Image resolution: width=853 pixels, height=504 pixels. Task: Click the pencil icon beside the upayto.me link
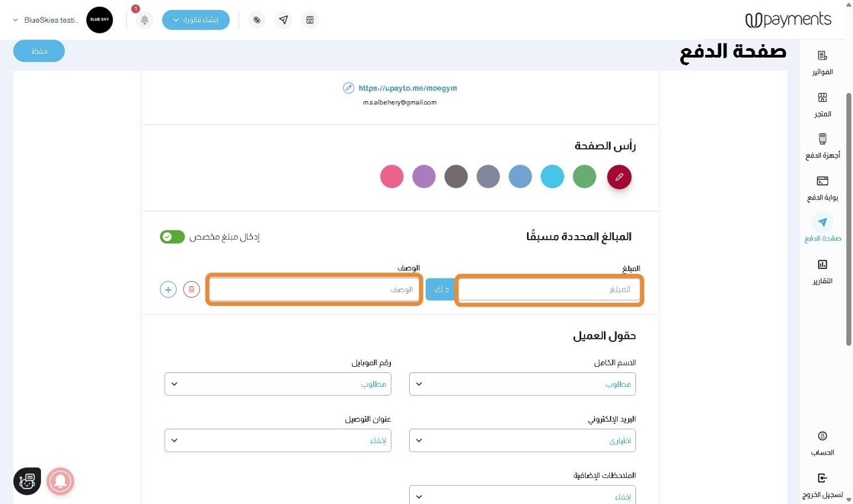point(349,88)
